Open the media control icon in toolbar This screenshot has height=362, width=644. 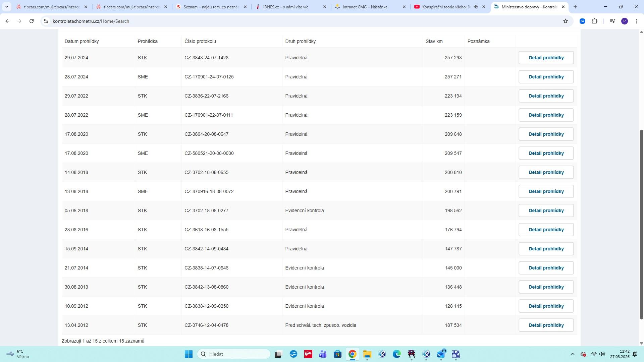click(612, 21)
